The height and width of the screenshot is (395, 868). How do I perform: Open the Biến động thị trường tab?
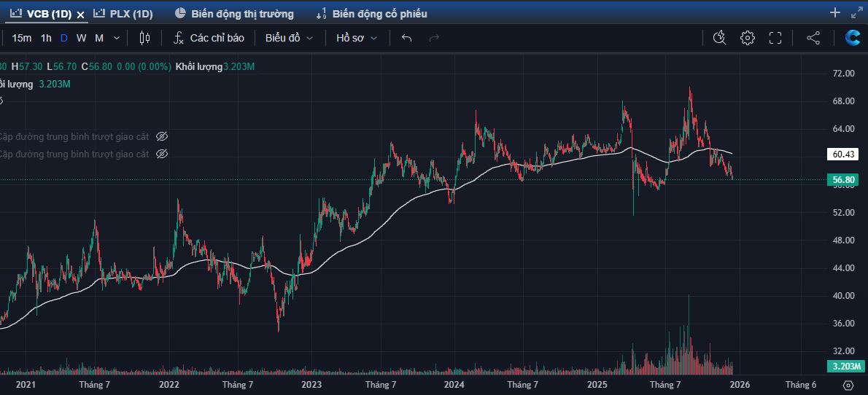coord(235,14)
